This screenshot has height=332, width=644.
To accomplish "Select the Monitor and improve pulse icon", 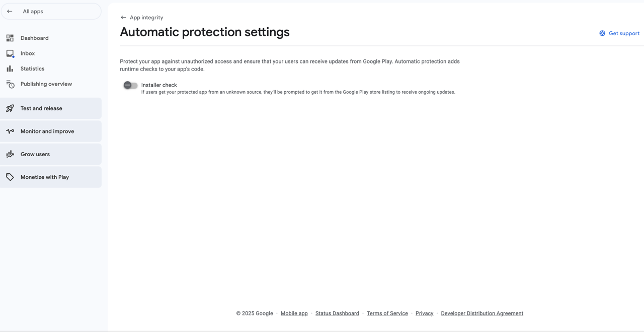I will [10, 131].
